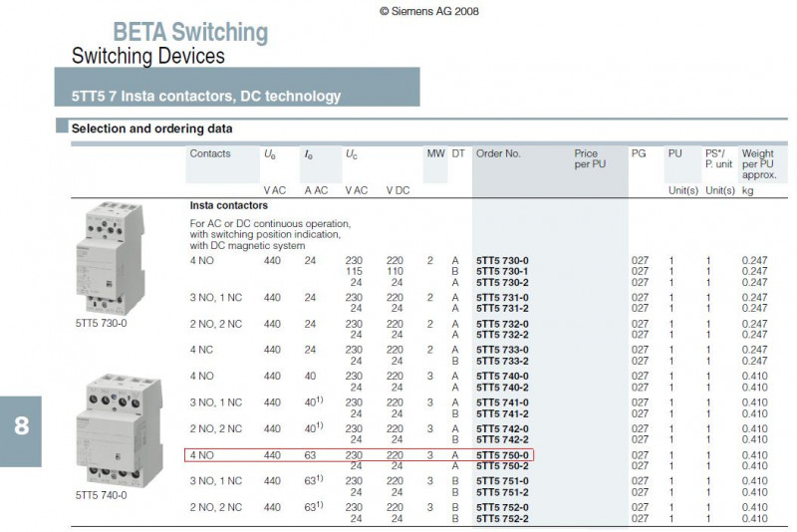The image size is (797, 532).
Task: Click 4 NC contacts cell
Action: tap(202, 350)
